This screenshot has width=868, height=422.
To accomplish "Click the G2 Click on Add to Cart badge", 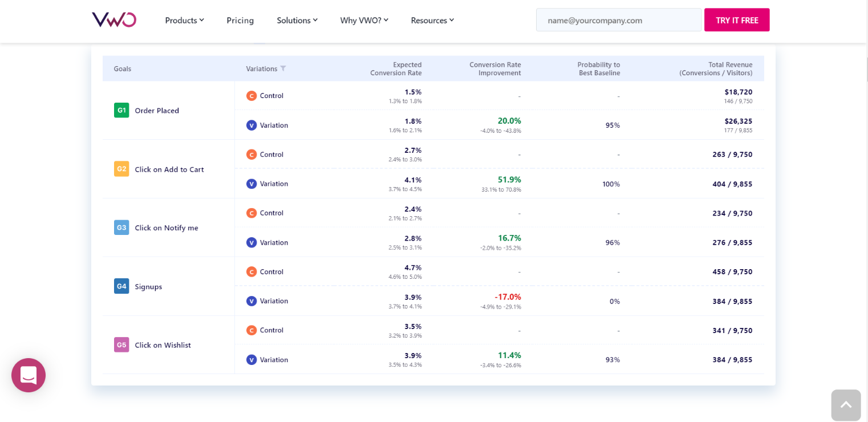I will [x=121, y=169].
